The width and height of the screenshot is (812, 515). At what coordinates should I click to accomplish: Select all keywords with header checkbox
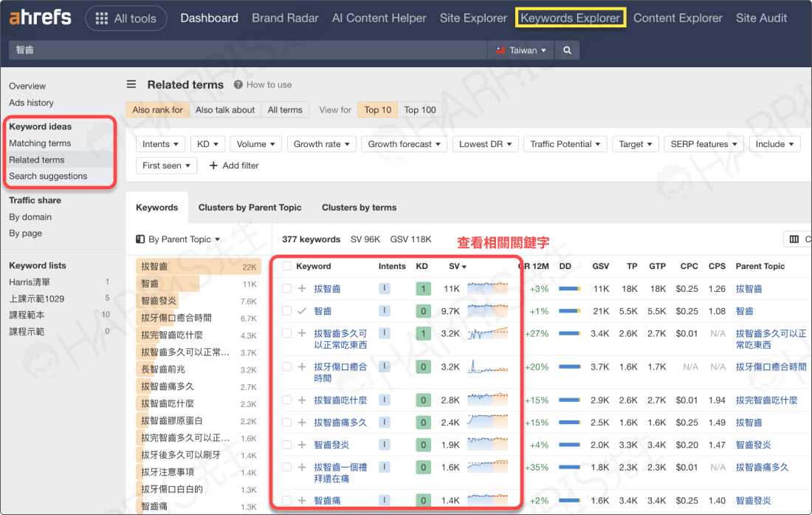(x=286, y=266)
